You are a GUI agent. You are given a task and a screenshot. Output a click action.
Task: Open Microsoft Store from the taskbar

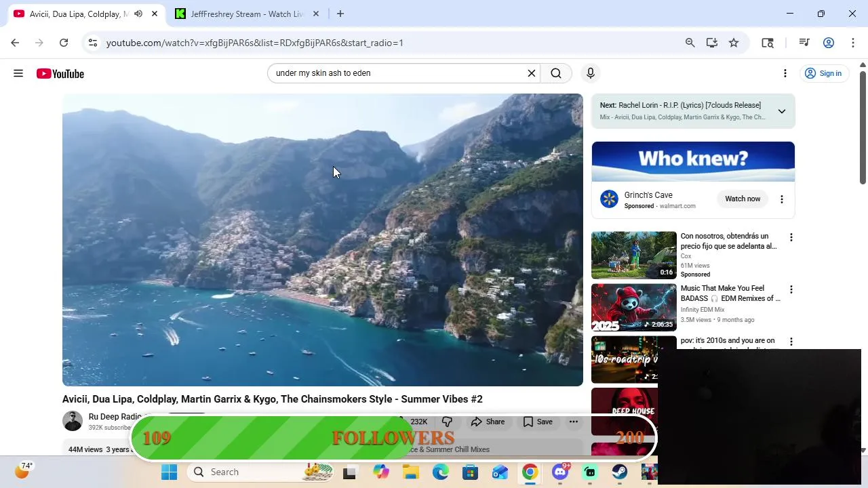(470, 472)
